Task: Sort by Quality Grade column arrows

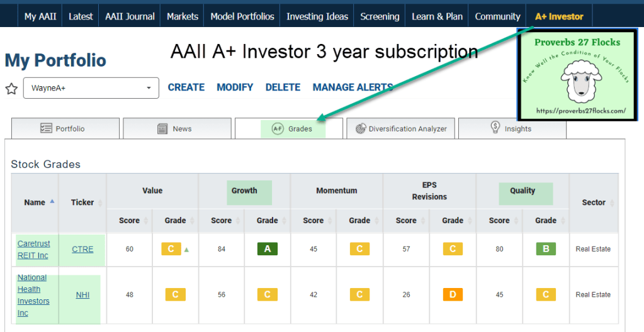Action: [x=562, y=221]
